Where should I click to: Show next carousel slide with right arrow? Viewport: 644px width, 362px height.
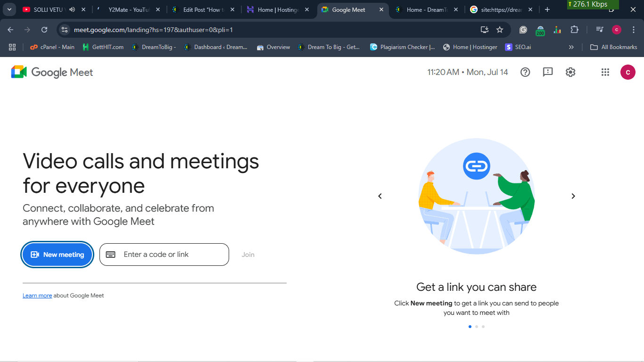coord(573,196)
